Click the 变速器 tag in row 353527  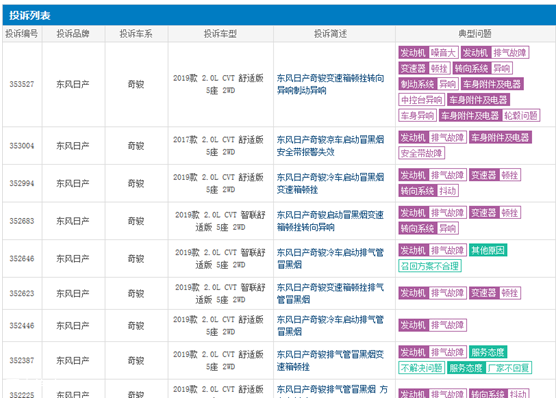[x=413, y=68]
